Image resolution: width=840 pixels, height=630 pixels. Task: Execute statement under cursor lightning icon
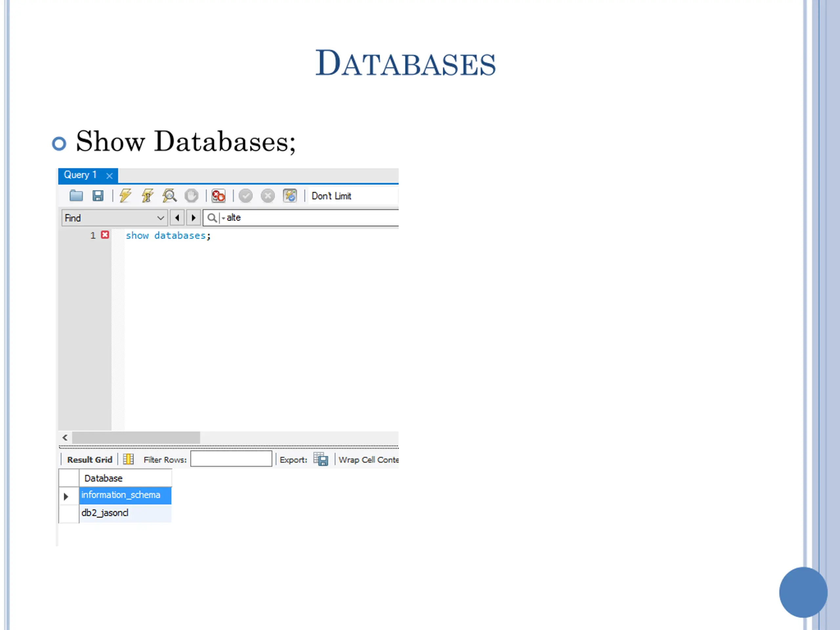tap(147, 196)
